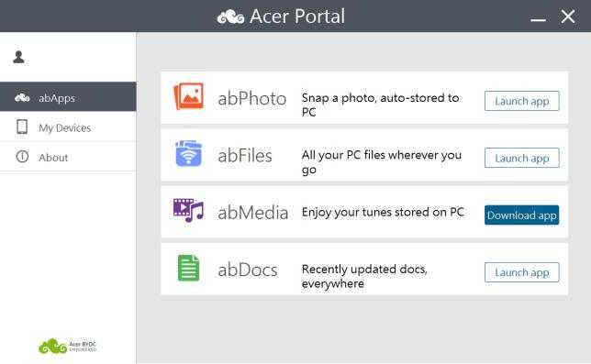Click the abFiles wifi folder icon

(x=188, y=153)
